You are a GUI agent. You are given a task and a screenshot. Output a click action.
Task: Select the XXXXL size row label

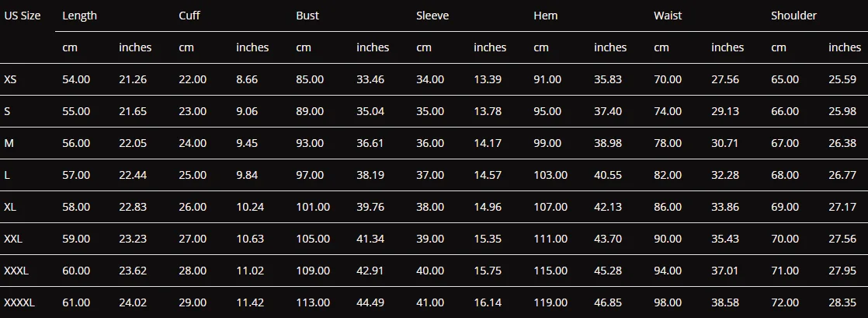tap(19, 303)
